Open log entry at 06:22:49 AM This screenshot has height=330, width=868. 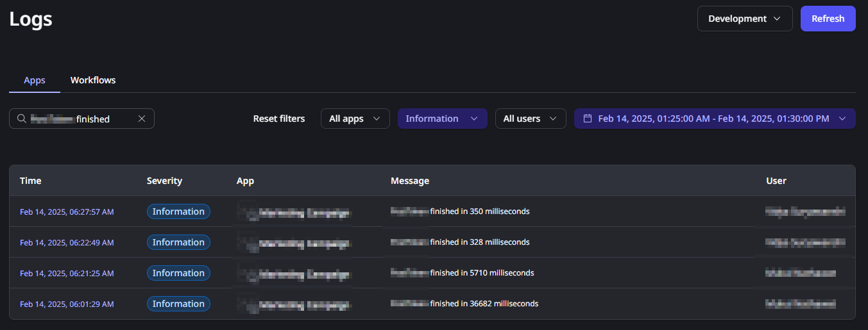(67, 242)
